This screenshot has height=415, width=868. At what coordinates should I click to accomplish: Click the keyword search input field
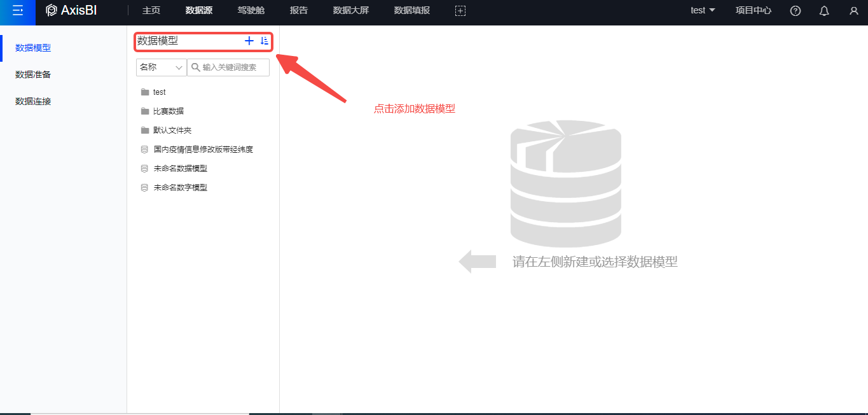pos(233,67)
